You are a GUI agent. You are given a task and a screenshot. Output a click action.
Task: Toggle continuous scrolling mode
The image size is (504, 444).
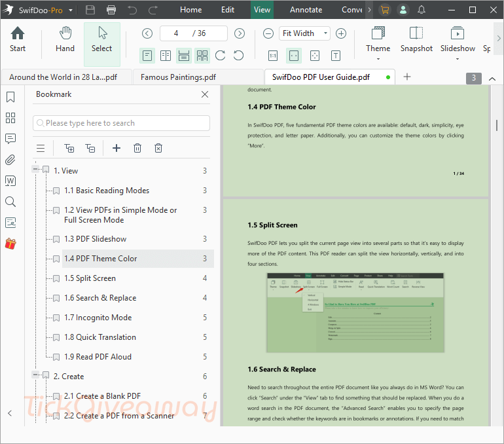184,56
